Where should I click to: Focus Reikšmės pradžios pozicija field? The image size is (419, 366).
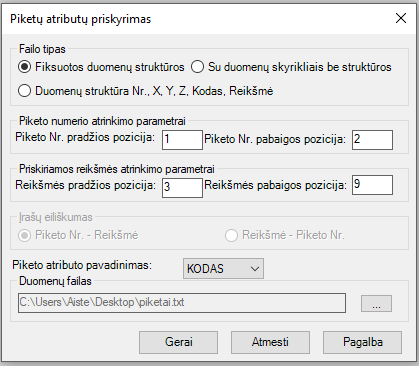point(182,188)
